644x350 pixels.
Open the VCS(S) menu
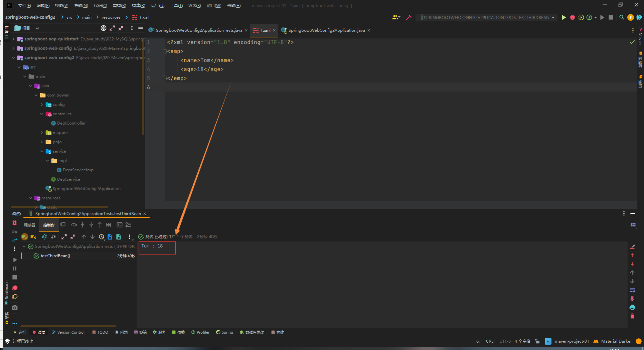click(x=194, y=5)
